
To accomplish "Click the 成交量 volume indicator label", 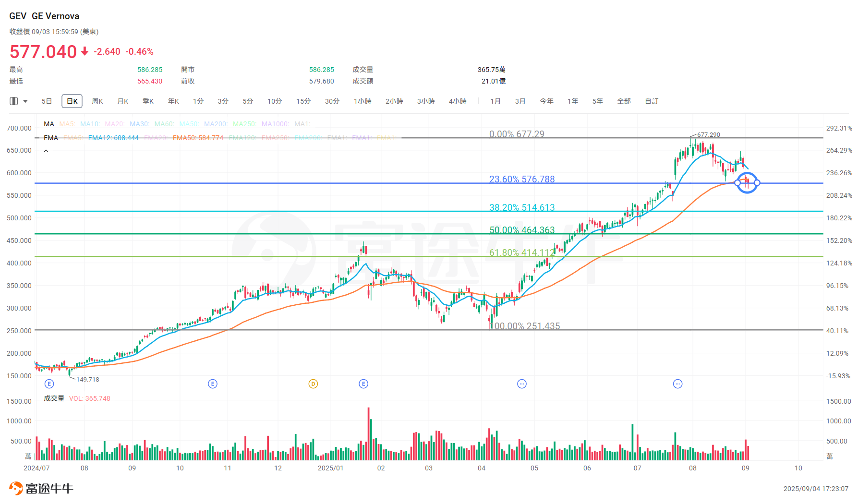I will coord(54,398).
